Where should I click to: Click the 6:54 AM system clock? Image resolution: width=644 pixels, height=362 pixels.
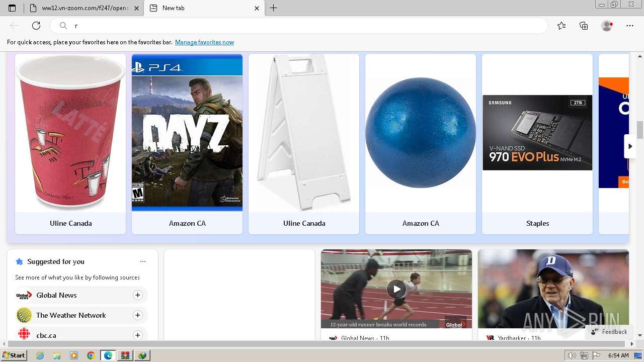(618, 355)
